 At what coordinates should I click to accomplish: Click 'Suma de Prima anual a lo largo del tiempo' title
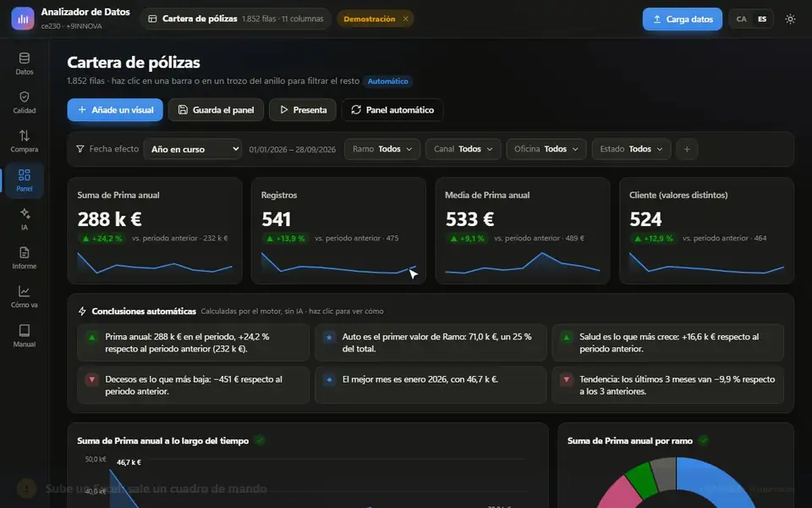point(163,440)
